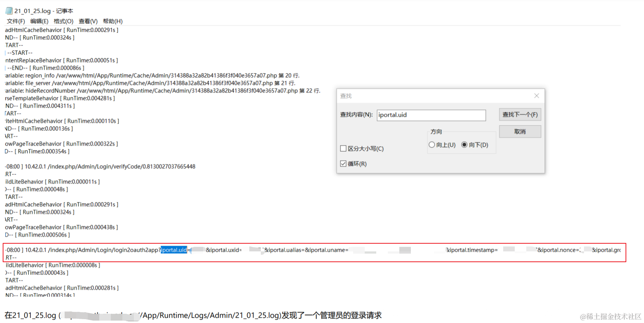This screenshot has height=323, width=644.
Task: Click owPageTraceBehavior RunTime:0.000438s line
Action: point(62,227)
